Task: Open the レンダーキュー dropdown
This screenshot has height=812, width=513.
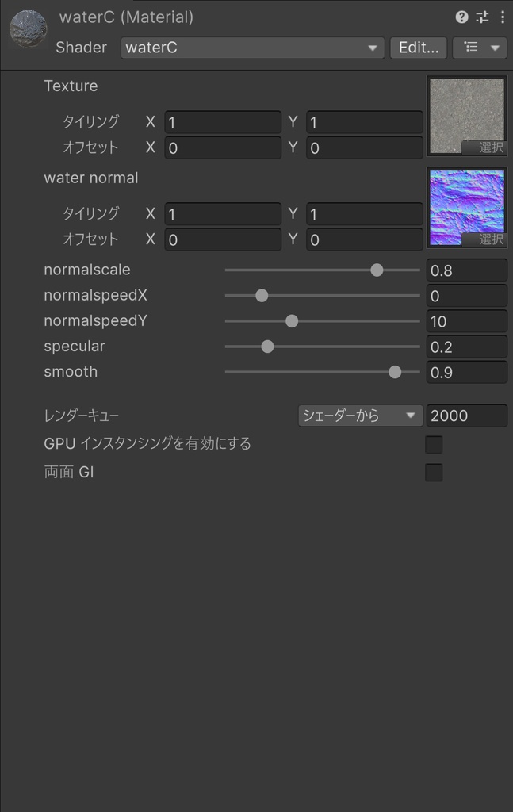Action: [x=359, y=415]
